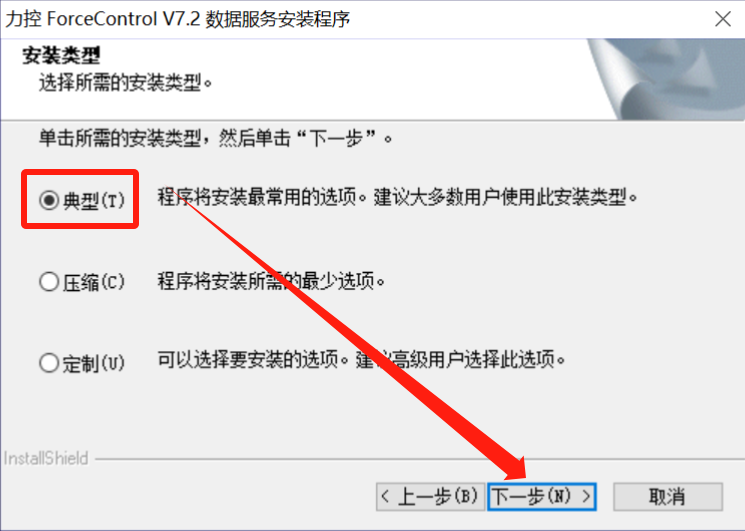Click the curled-page banner graphic in header
Image resolution: width=745 pixels, height=531 pixels.
click(x=666, y=79)
